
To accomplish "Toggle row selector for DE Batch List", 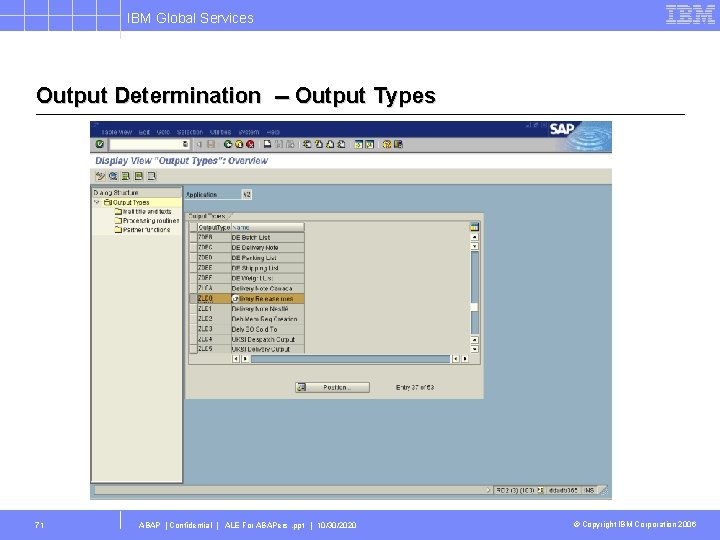I will click(193, 237).
